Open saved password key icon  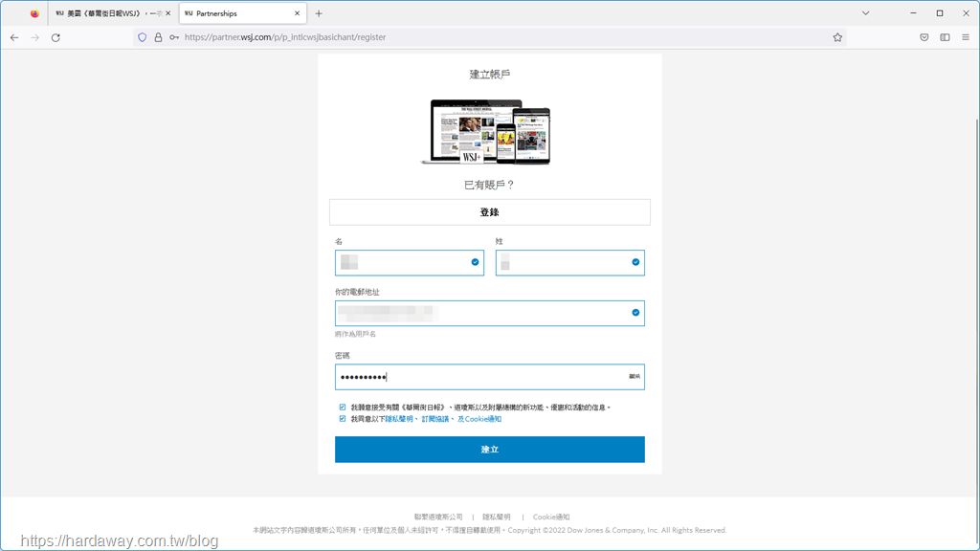[174, 37]
